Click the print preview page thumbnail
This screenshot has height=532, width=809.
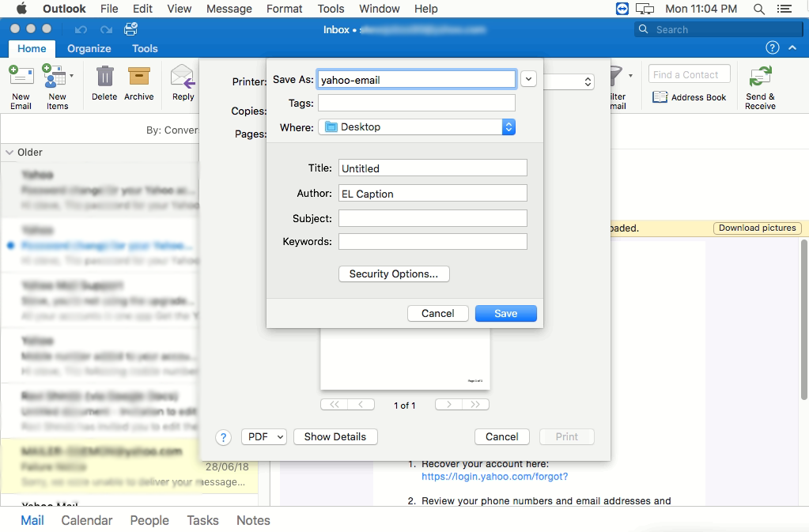405,359
